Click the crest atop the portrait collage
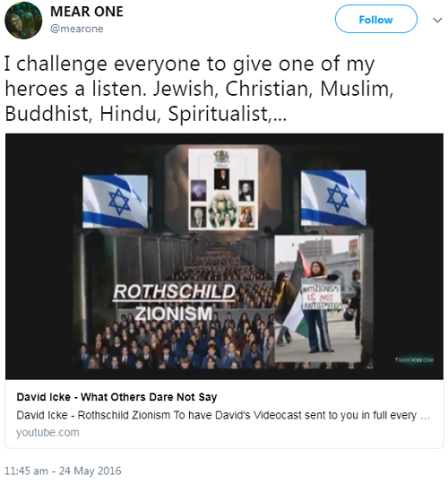Screen dimensions: 448x484 [x=221, y=157]
